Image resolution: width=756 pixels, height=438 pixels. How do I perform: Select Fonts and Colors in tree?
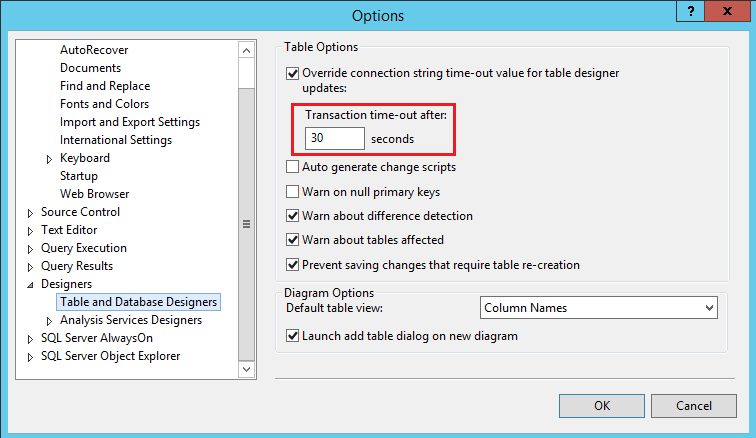pyautogui.click(x=104, y=104)
